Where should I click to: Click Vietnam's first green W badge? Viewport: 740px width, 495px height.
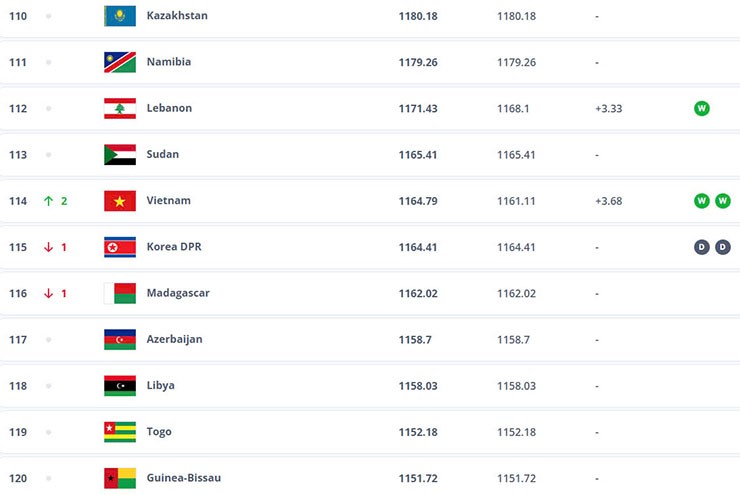tap(702, 201)
